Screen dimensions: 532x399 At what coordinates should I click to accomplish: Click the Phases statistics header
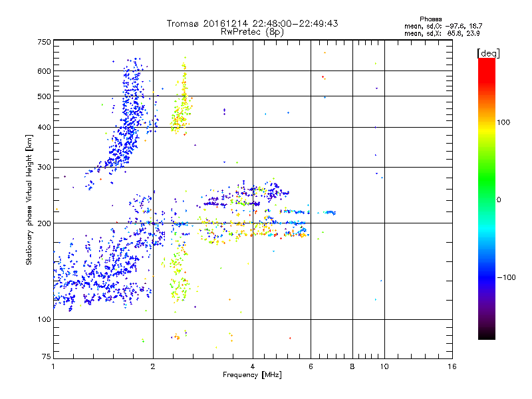coord(430,19)
